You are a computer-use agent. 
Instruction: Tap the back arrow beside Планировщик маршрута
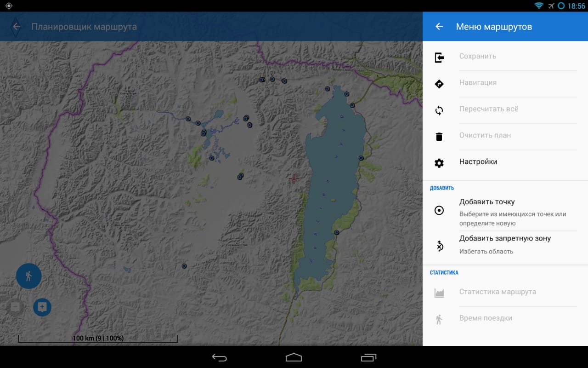17,27
